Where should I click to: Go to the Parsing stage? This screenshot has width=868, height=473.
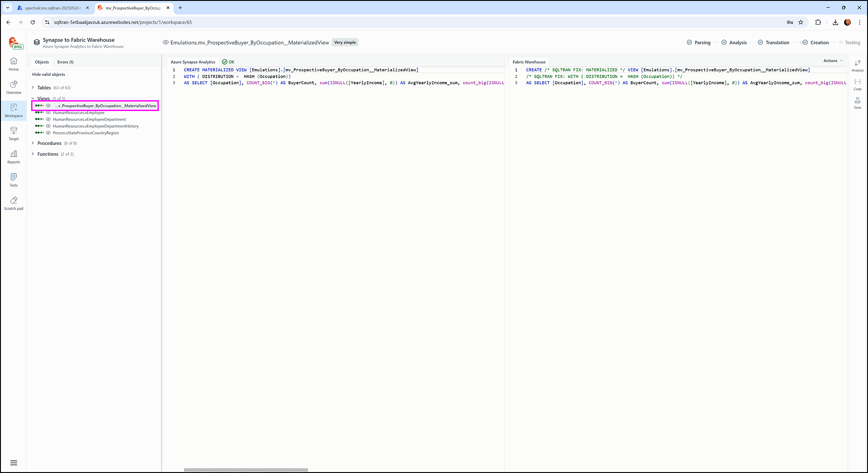[698, 42]
